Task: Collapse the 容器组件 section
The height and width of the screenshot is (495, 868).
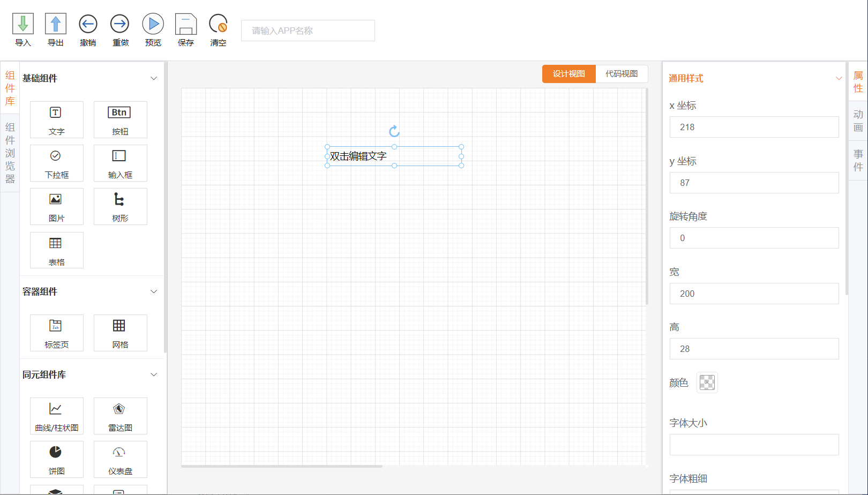Action: coord(154,291)
